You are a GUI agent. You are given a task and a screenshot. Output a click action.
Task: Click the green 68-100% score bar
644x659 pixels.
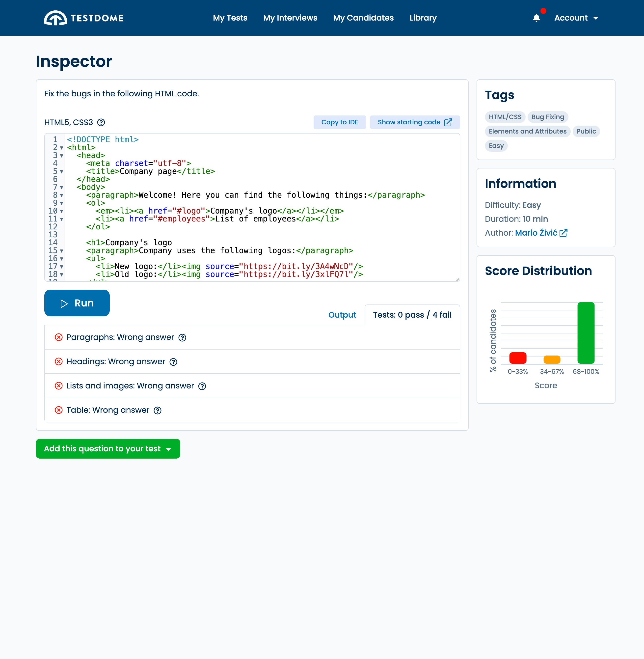coord(586,333)
